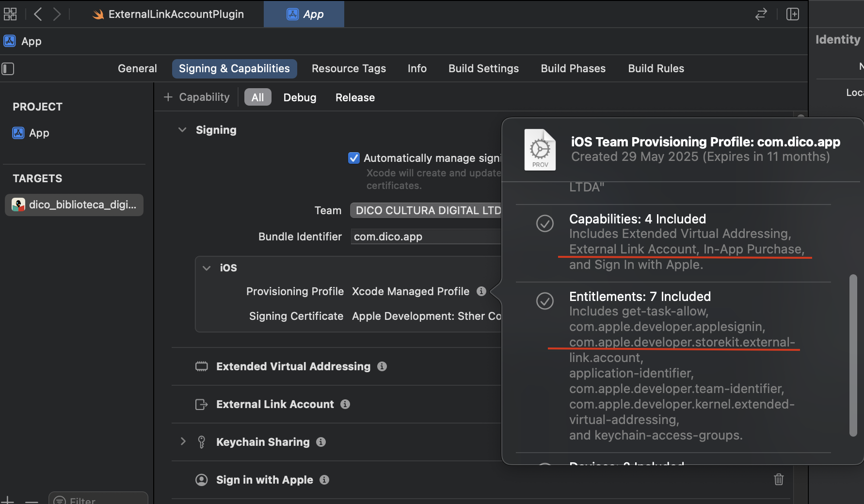Go back using the left navigation arrow

(x=38, y=14)
